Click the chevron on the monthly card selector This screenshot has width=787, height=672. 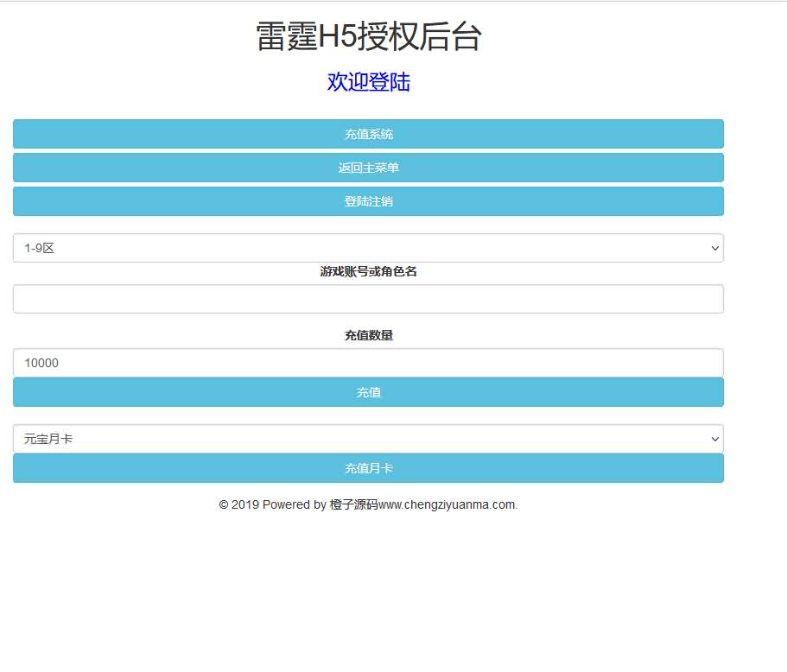pos(714,438)
